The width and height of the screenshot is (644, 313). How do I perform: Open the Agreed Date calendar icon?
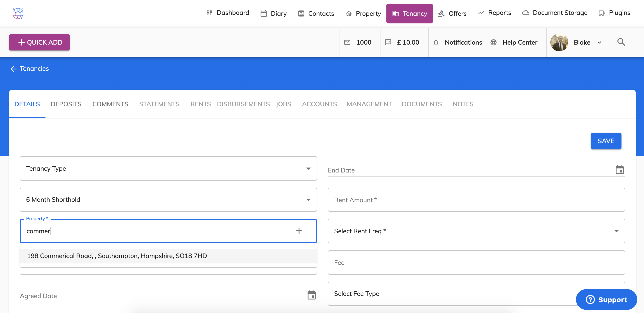tap(311, 295)
